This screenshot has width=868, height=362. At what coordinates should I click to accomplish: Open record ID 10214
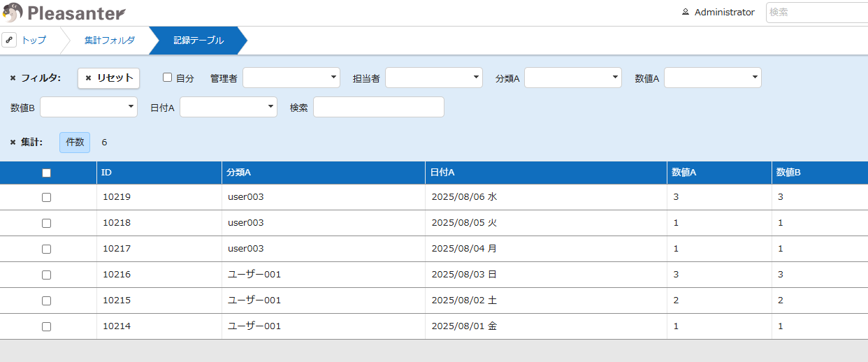tap(117, 326)
